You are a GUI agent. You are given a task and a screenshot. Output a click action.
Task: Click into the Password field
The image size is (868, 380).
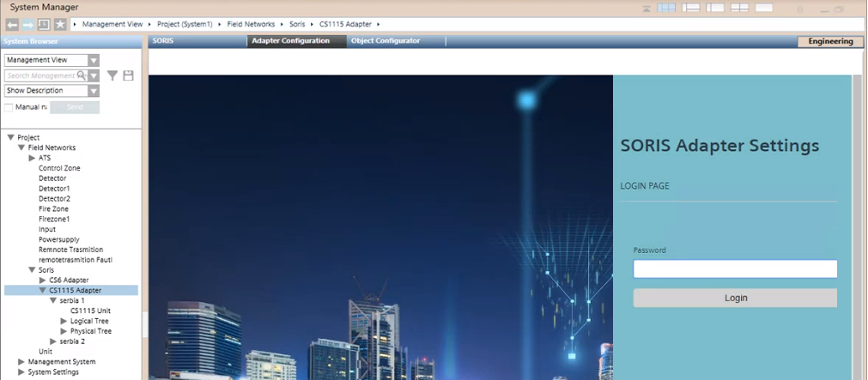tap(735, 269)
